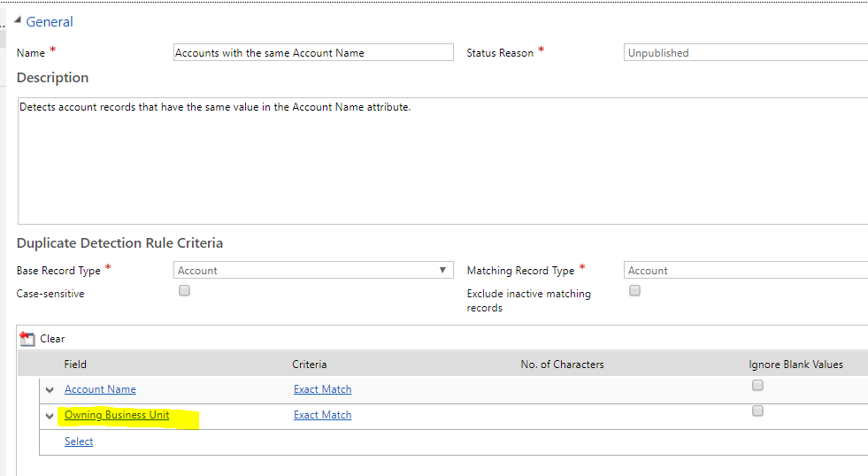868x476 pixels.
Task: Enable Exclude inactive matching records checkbox
Action: (635, 290)
